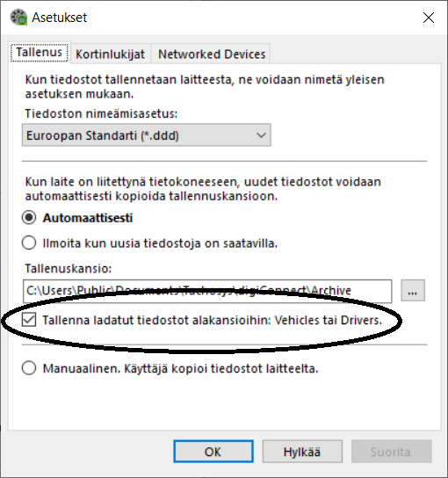
Task: Select the Manuaalinen copy option
Action: point(29,368)
